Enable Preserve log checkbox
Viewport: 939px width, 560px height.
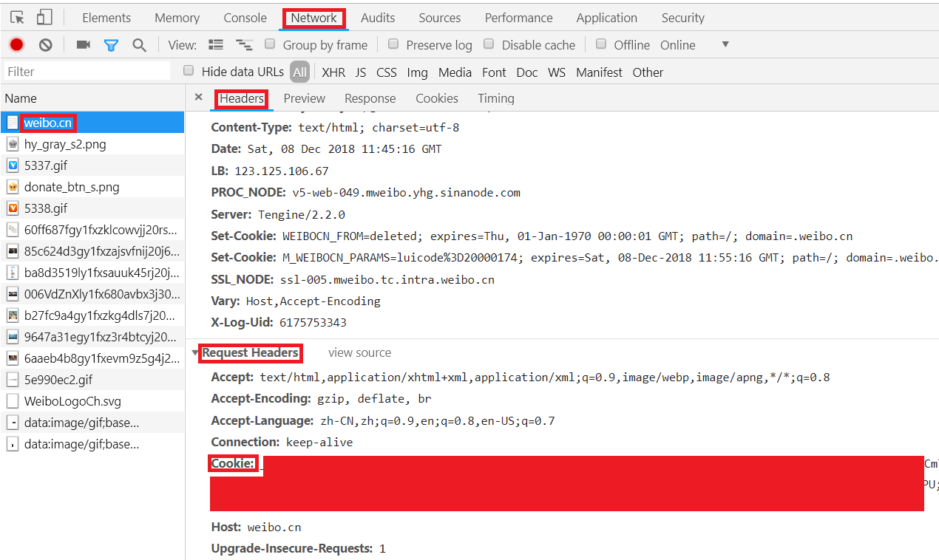(x=393, y=44)
